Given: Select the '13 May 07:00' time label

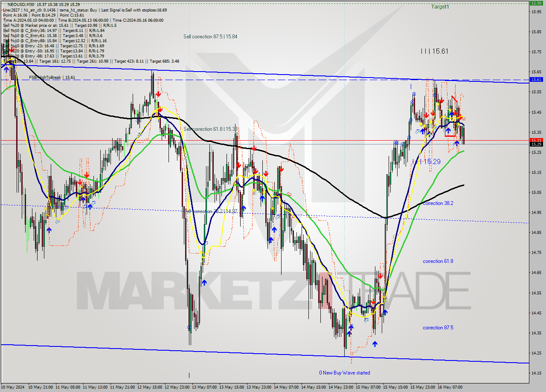Looking at the screenshot, I should (205, 387).
